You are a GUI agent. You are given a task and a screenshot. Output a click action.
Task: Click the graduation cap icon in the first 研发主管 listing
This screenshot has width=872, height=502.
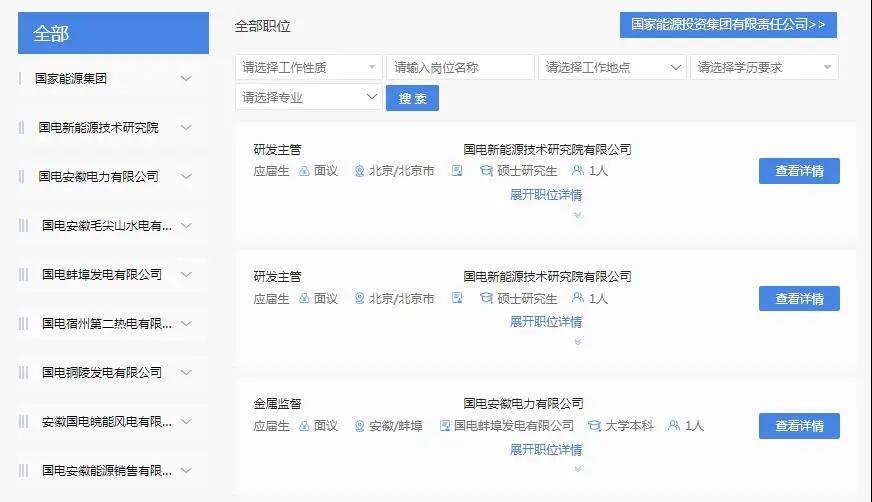click(x=487, y=171)
